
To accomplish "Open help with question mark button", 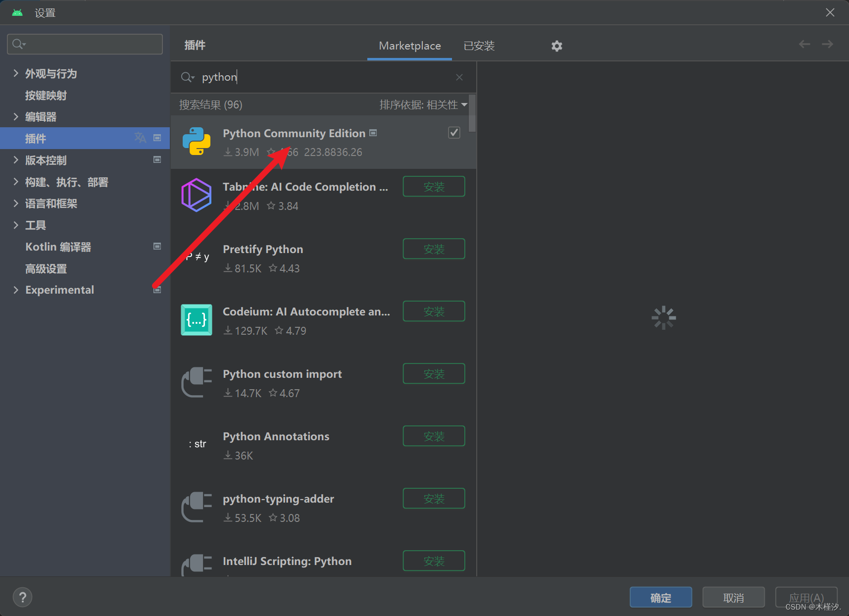I will click(x=22, y=597).
